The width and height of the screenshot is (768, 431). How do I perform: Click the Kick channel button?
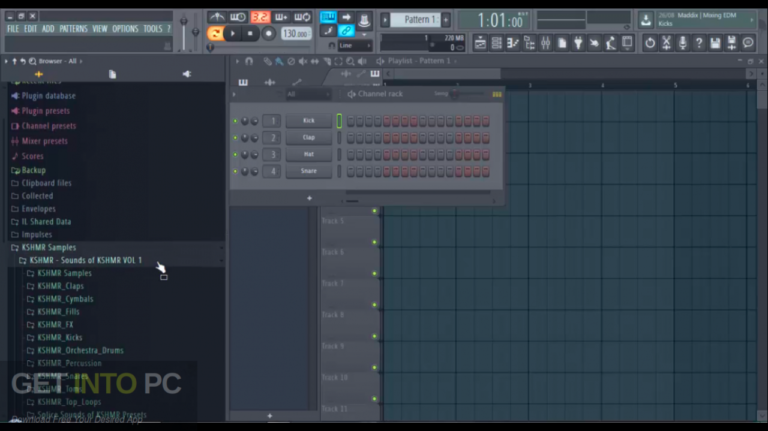309,121
